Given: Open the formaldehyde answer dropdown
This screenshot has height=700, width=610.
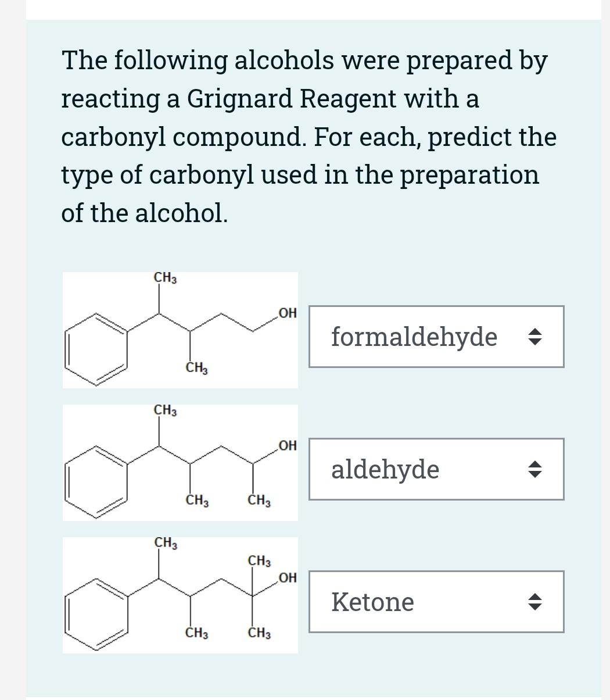Looking at the screenshot, I should [437, 337].
